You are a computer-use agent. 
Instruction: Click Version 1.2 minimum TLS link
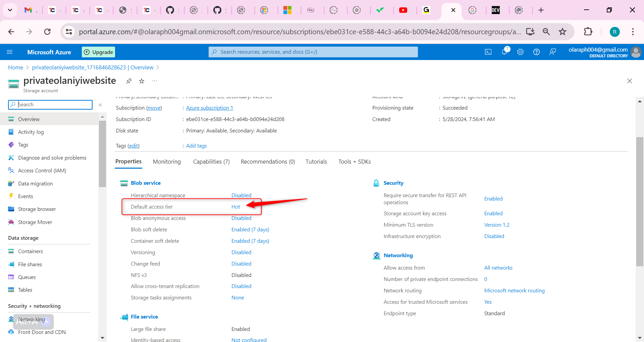[496, 225]
